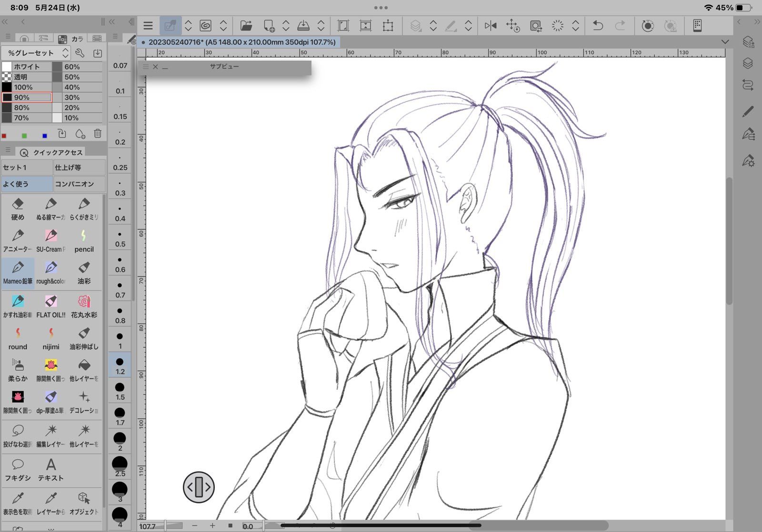The image size is (762, 532).
Task: Click the redo arrow
Action: (620, 26)
